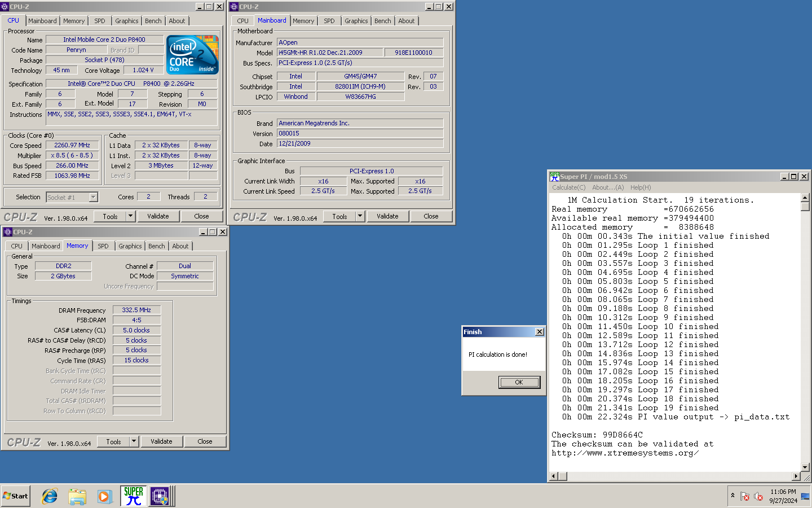Launch Windows Media Player taskbar icon
Image resolution: width=812 pixels, height=508 pixels.
point(104,496)
